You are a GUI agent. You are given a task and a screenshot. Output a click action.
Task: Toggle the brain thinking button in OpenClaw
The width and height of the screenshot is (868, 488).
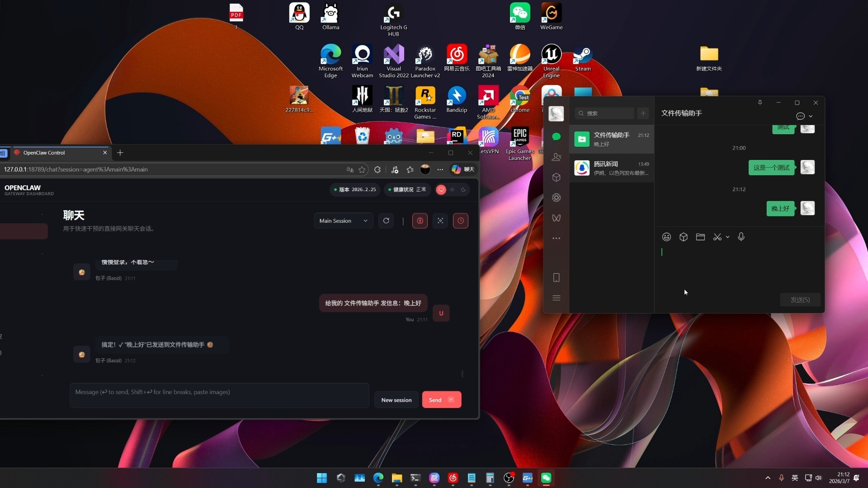[420, 221]
